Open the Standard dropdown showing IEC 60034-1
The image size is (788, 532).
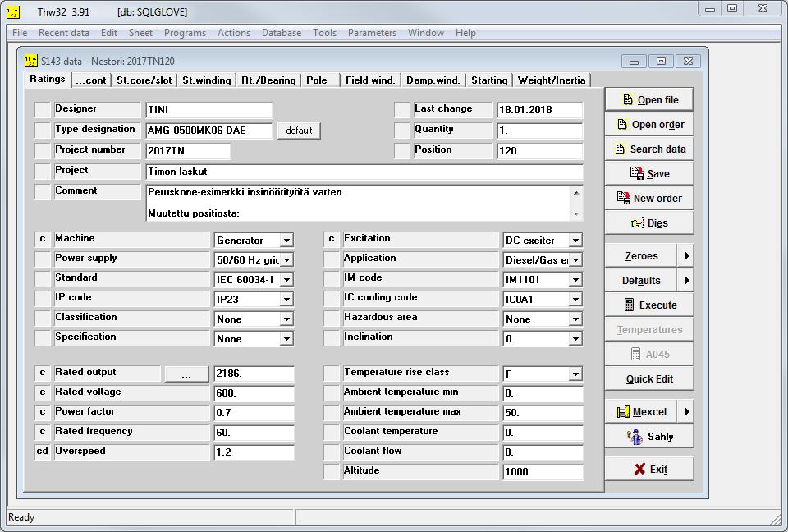(x=286, y=280)
